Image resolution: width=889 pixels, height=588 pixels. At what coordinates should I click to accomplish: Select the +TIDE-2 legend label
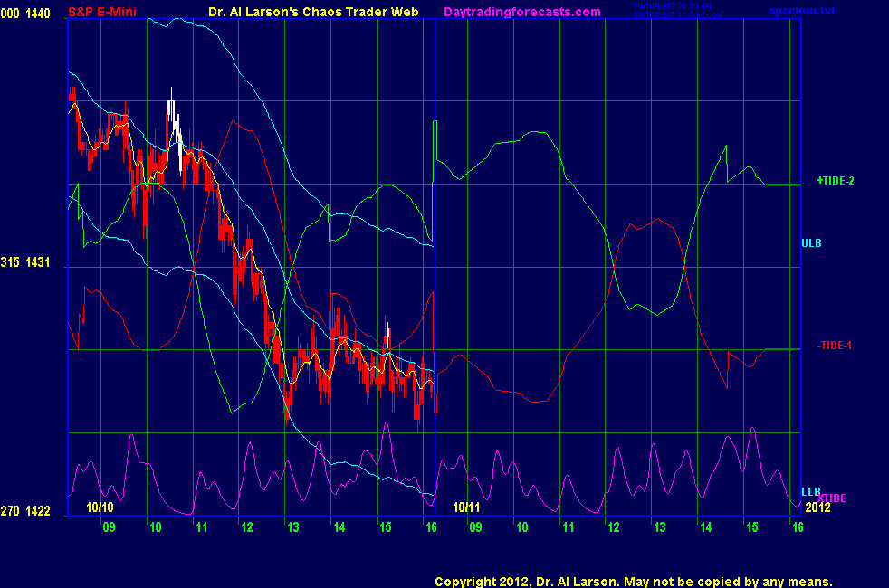(835, 181)
